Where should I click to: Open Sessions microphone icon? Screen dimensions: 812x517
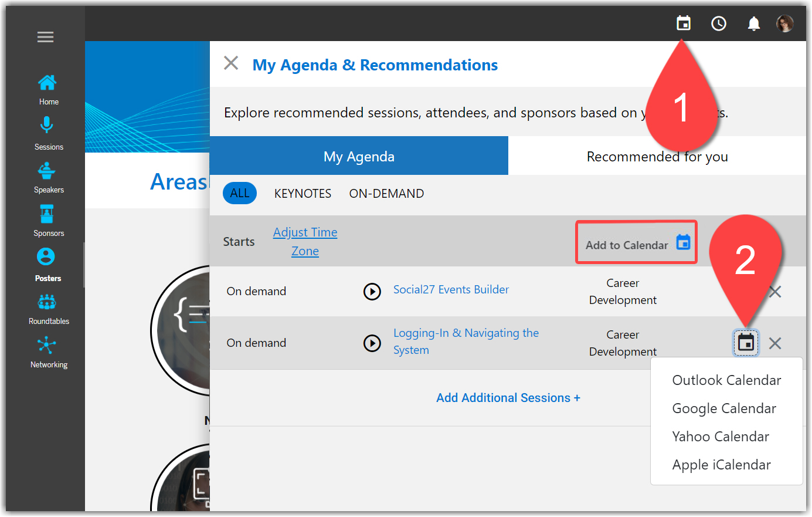click(x=47, y=126)
